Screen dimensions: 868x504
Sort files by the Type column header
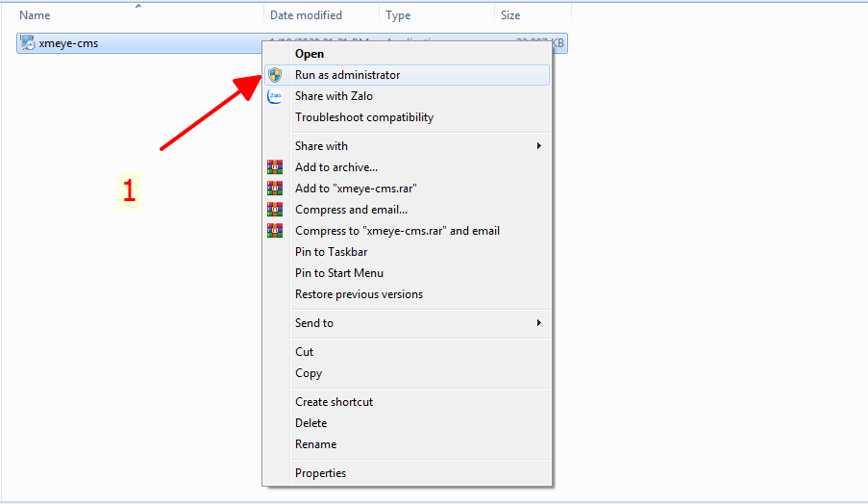pyautogui.click(x=398, y=15)
